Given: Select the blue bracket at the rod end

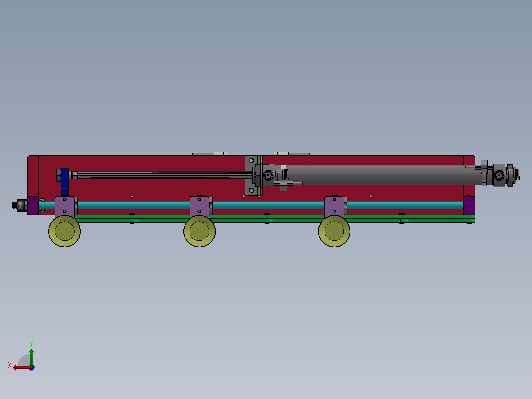Looking at the screenshot, I should (x=65, y=182).
